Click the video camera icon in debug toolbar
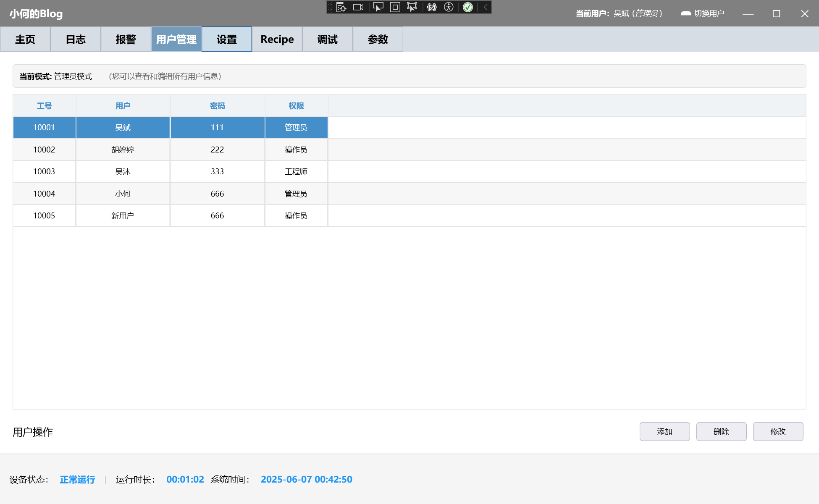819x504 pixels. [358, 7]
